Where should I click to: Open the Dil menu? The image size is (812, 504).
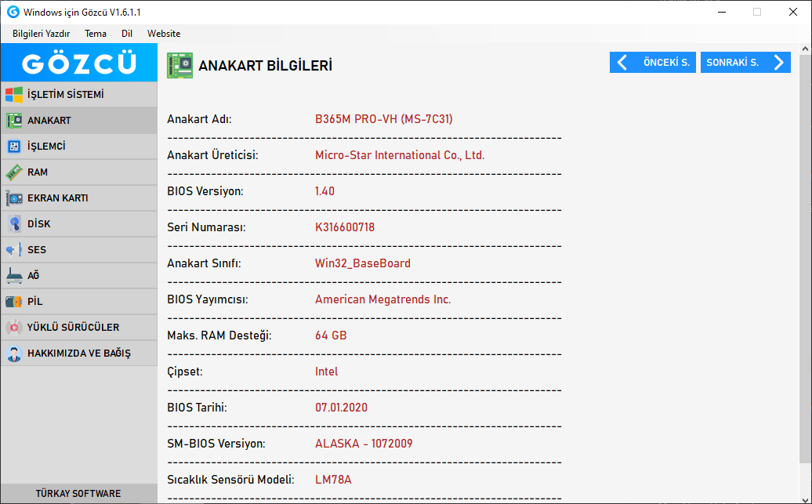127,34
